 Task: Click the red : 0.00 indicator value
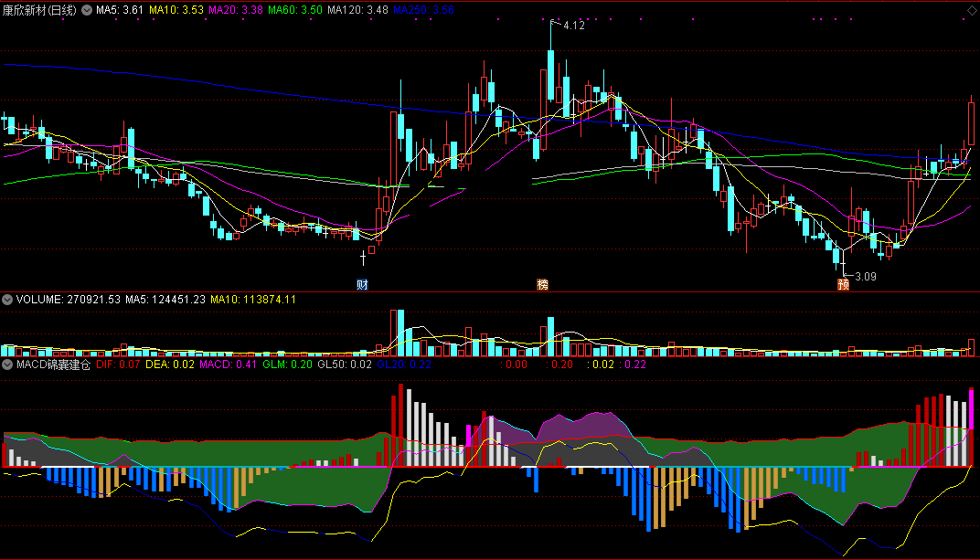[x=514, y=365]
